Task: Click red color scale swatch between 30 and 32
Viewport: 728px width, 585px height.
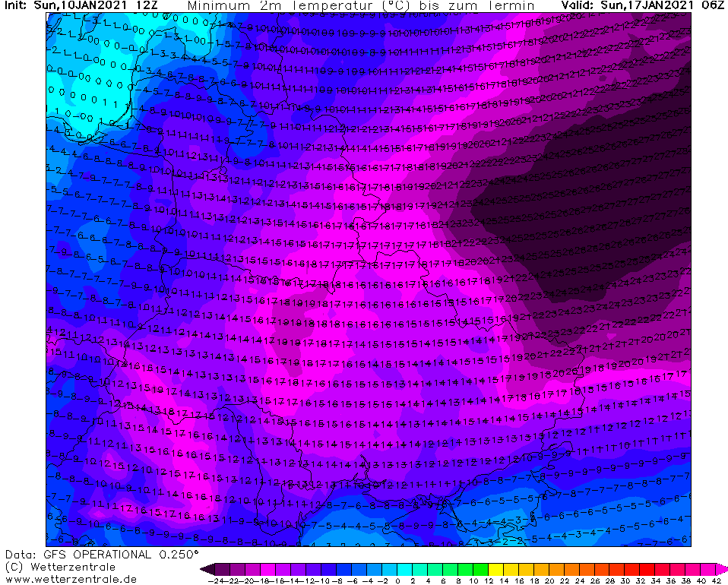Action: coord(632,569)
